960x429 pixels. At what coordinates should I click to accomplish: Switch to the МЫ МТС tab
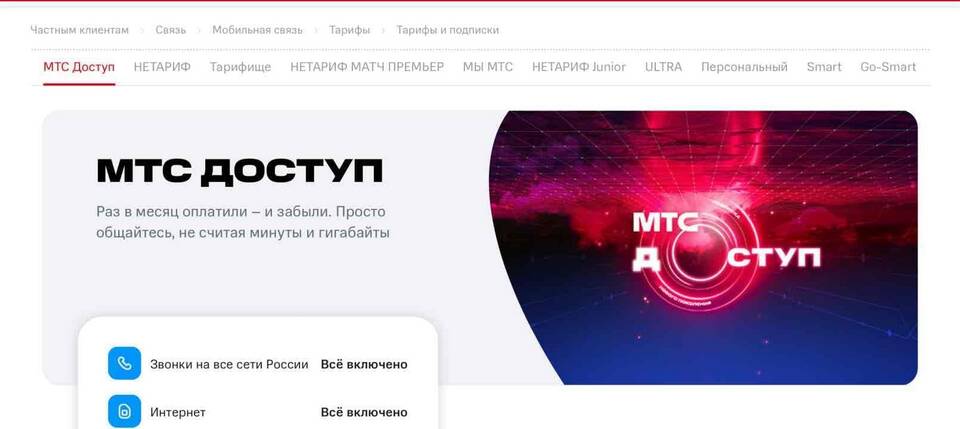[488, 67]
